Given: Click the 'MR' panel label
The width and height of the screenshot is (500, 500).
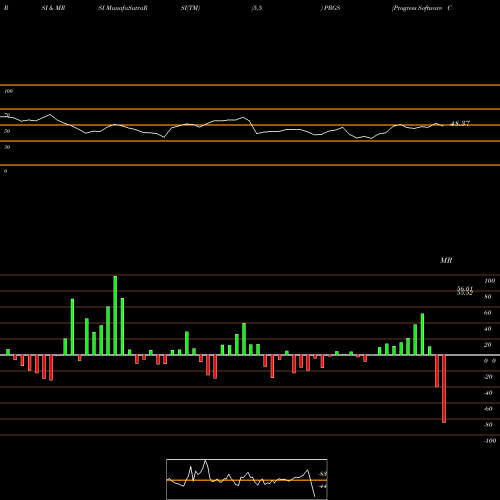Looking at the screenshot, I should [446, 260].
